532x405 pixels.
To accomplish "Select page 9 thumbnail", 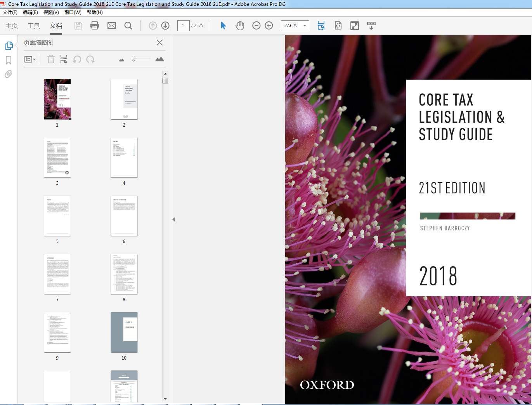I will [57, 332].
